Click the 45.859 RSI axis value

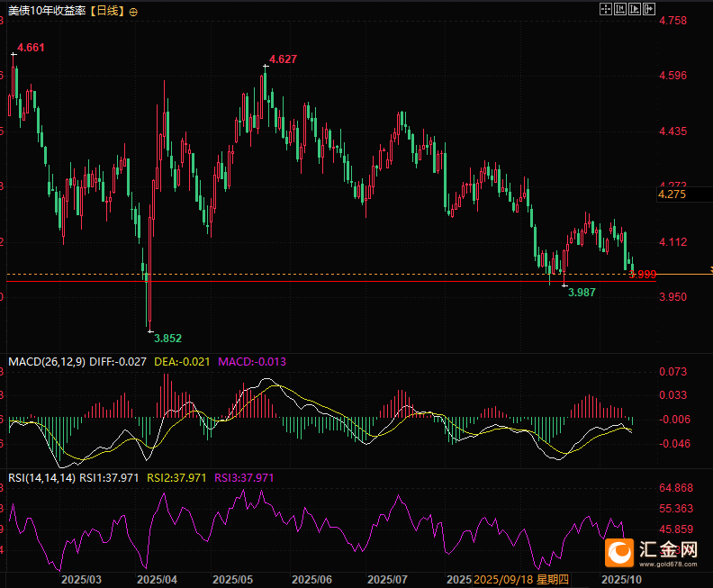click(676, 529)
